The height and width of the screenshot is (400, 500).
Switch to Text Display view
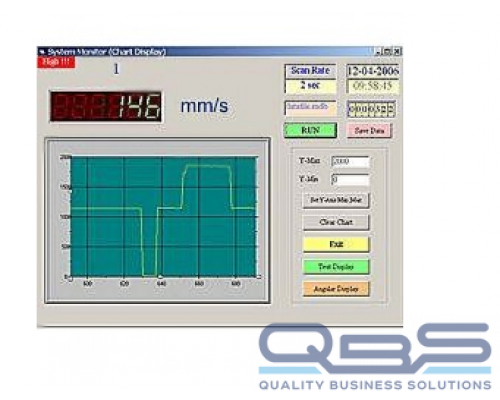coord(336,267)
